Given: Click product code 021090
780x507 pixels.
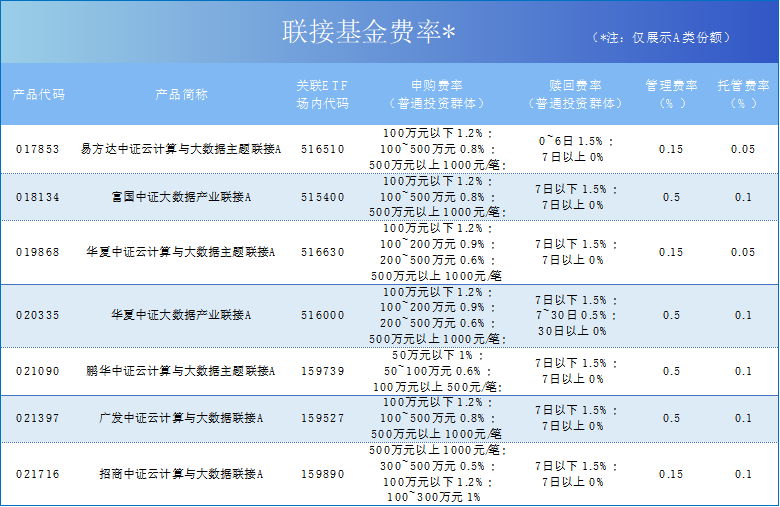Looking at the screenshot, I should 38,371.
